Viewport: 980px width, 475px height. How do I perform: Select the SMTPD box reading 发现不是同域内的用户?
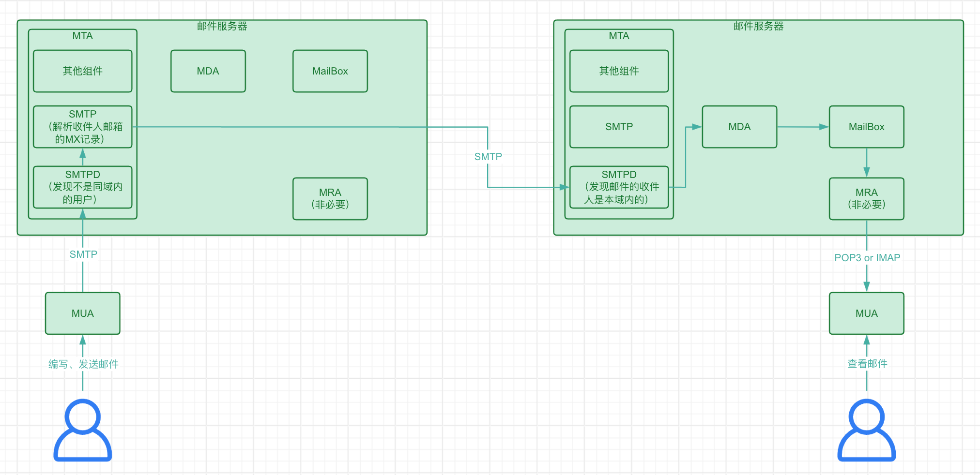83,187
